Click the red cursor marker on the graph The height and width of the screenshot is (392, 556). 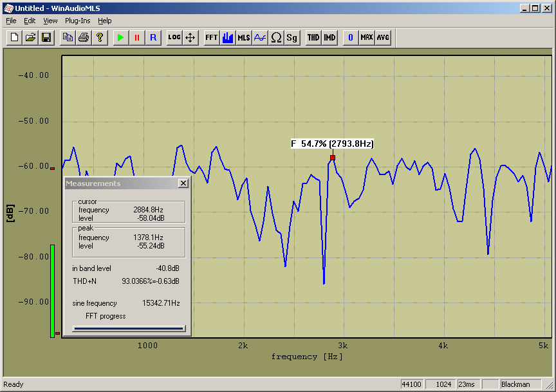(x=333, y=158)
